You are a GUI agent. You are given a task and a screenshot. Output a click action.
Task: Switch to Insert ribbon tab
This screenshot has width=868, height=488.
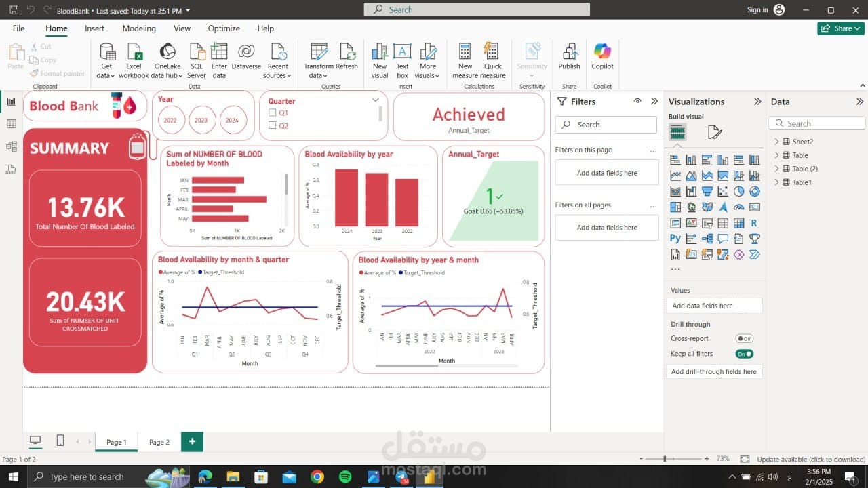95,28
